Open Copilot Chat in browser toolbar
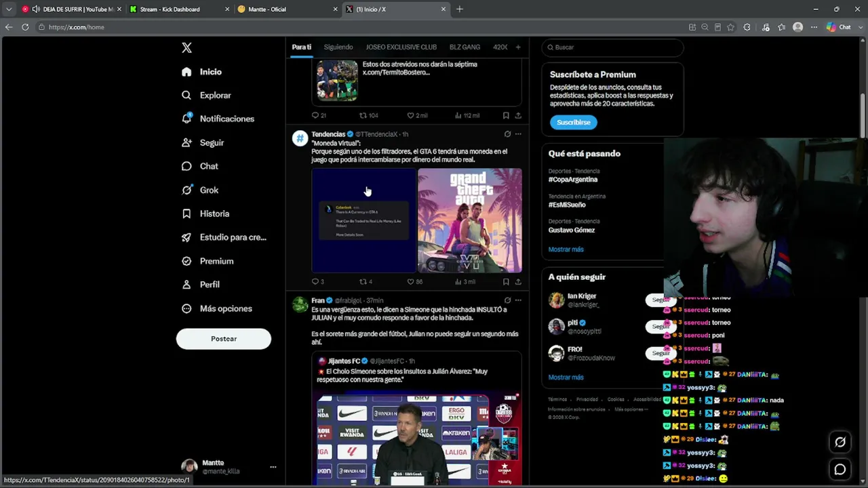 pyautogui.click(x=839, y=27)
